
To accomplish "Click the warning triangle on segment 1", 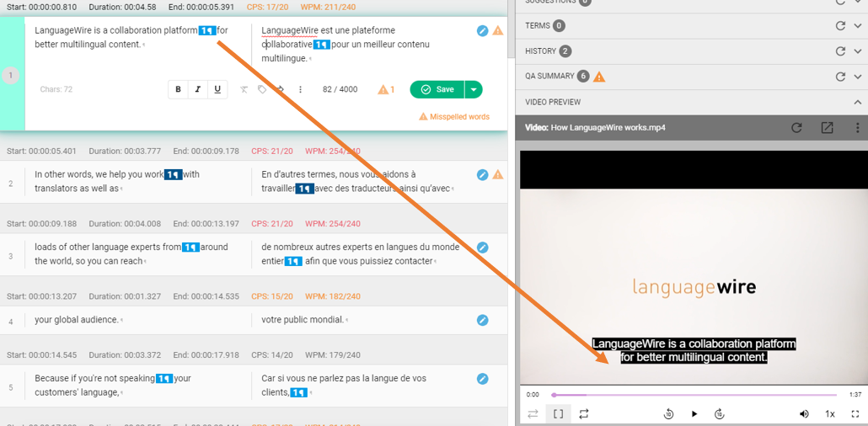I will coord(498,30).
